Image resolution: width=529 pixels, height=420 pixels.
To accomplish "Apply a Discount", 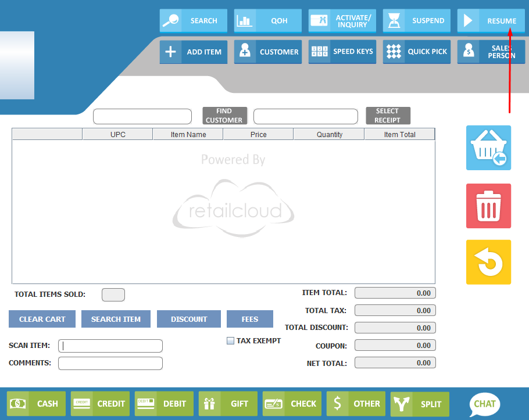I will point(189,319).
